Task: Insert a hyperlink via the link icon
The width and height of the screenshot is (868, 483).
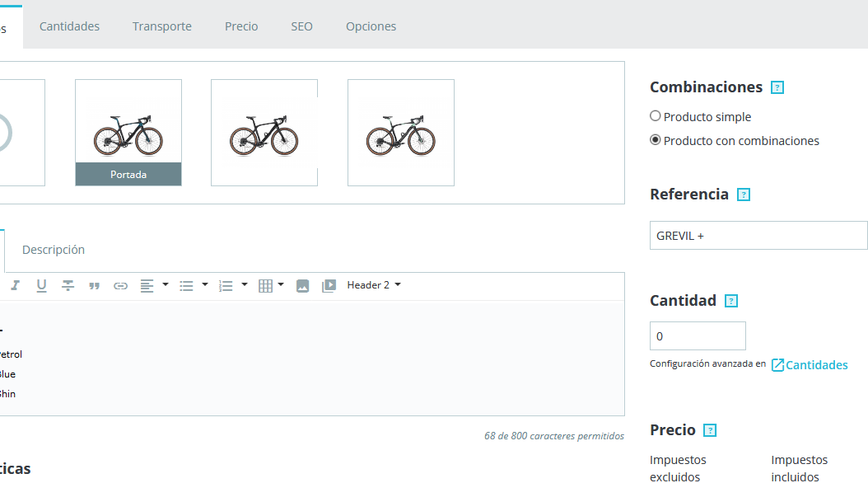Action: pyautogui.click(x=120, y=285)
